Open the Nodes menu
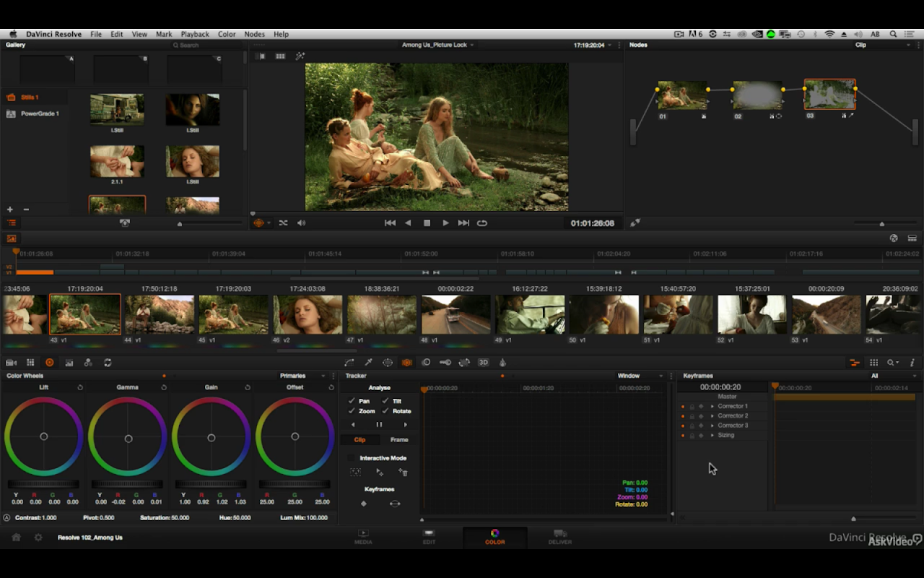The height and width of the screenshot is (578, 924). click(x=254, y=34)
